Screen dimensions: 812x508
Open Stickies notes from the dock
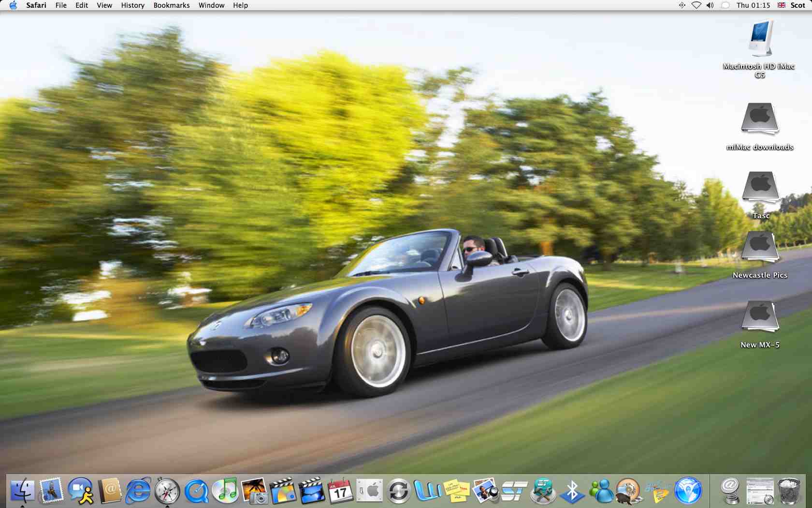point(456,492)
